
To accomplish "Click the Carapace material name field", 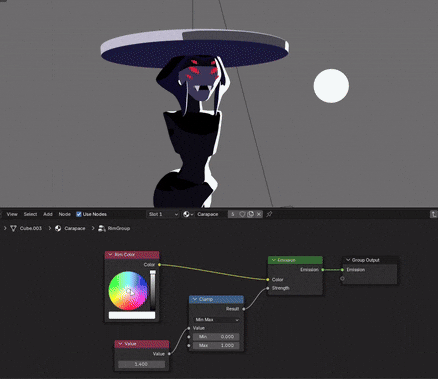I will [x=212, y=214].
